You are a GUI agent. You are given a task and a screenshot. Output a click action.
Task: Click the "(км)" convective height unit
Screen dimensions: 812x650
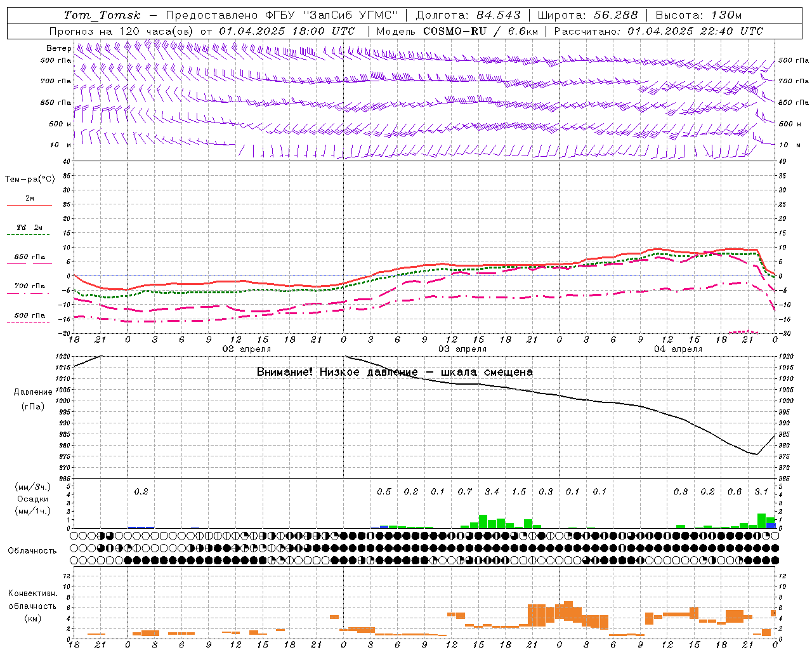[33, 618]
